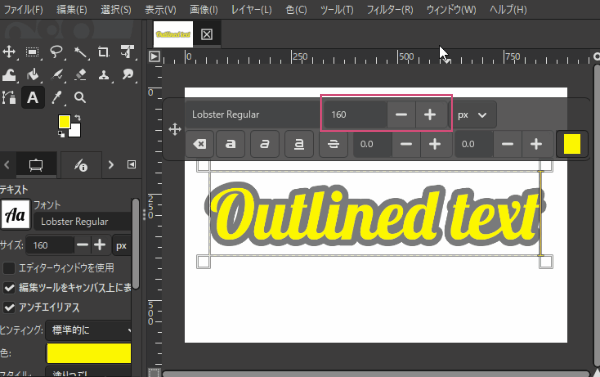Activate the Text tool
600x377 pixels.
click(x=33, y=98)
